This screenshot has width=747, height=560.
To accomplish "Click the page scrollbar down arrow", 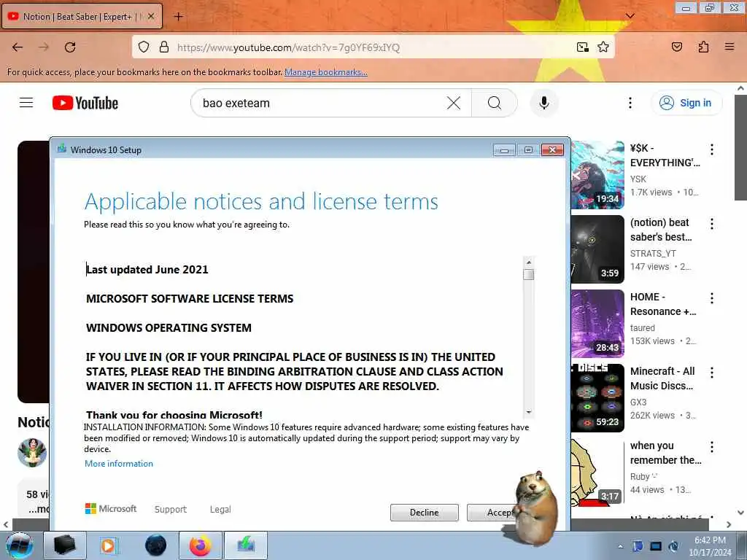I will [x=741, y=513].
